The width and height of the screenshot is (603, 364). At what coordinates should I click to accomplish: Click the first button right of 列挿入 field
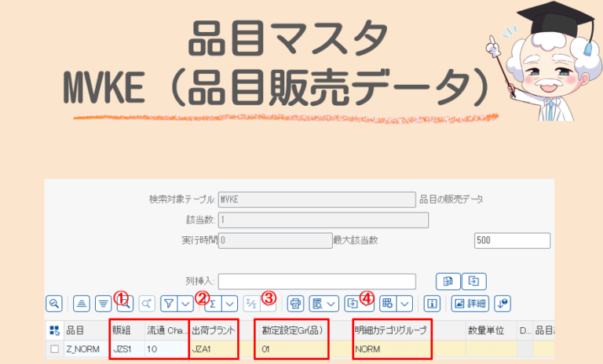click(x=447, y=281)
